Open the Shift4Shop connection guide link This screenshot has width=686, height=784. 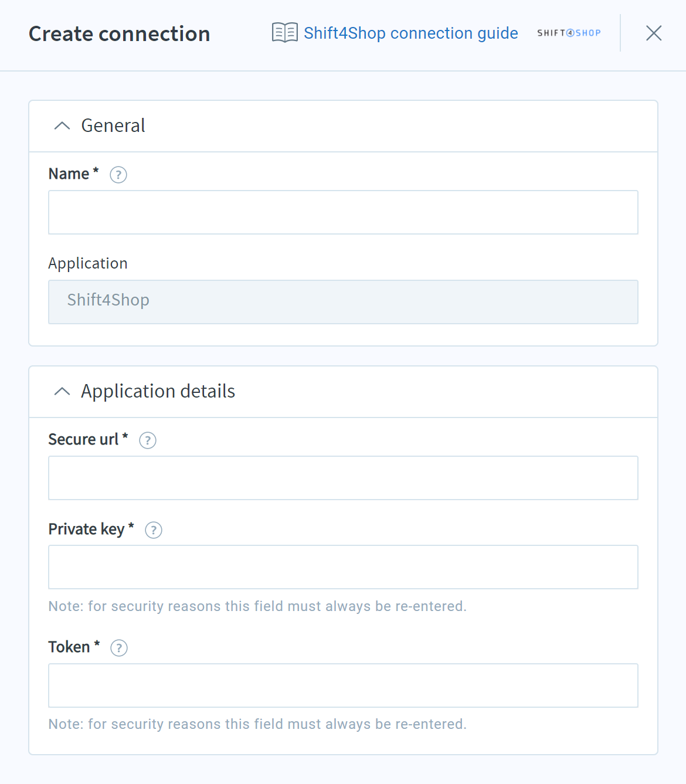(410, 33)
